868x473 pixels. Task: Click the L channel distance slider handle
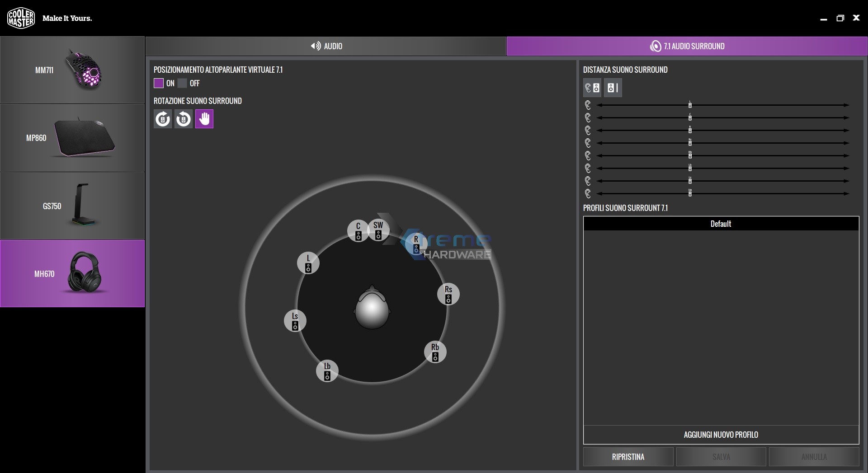click(x=690, y=105)
